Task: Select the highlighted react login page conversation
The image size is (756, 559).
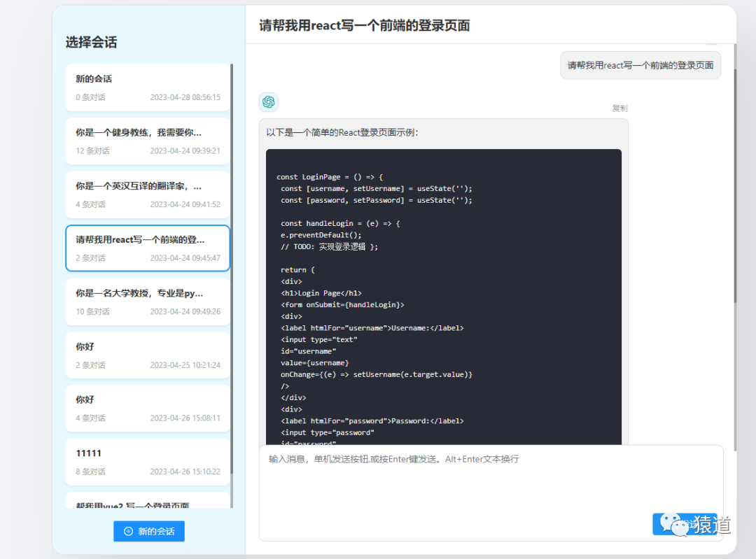Action: [x=147, y=248]
